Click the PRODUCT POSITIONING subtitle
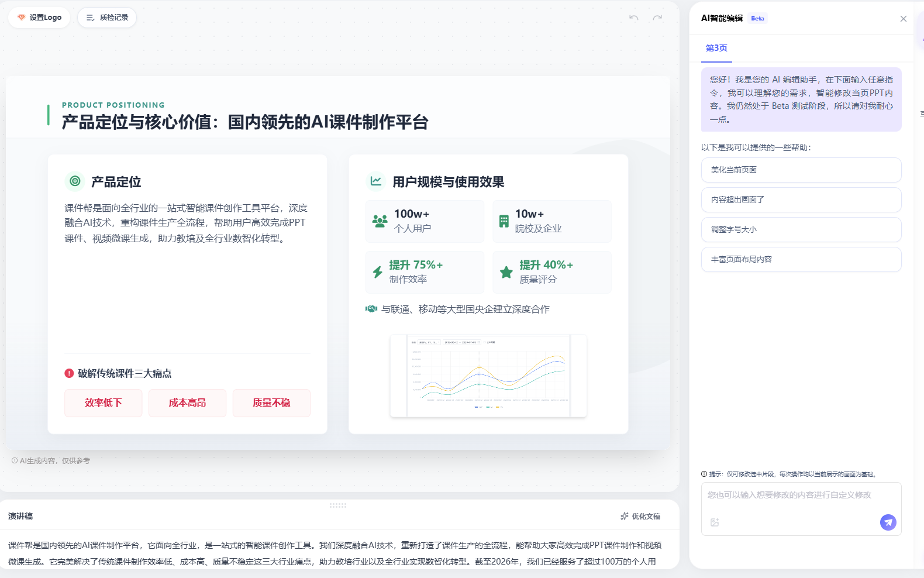This screenshot has width=924, height=578. pyautogui.click(x=113, y=105)
